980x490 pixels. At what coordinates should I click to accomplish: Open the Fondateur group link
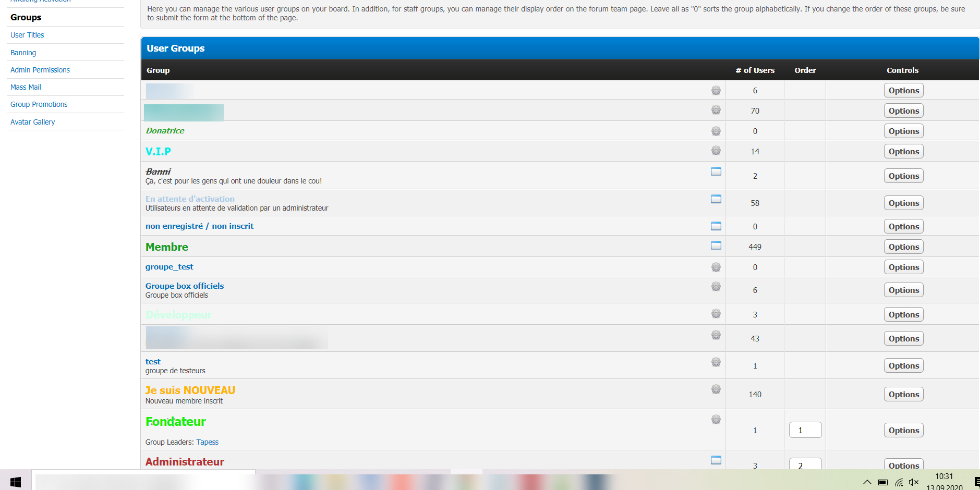pyautogui.click(x=176, y=422)
